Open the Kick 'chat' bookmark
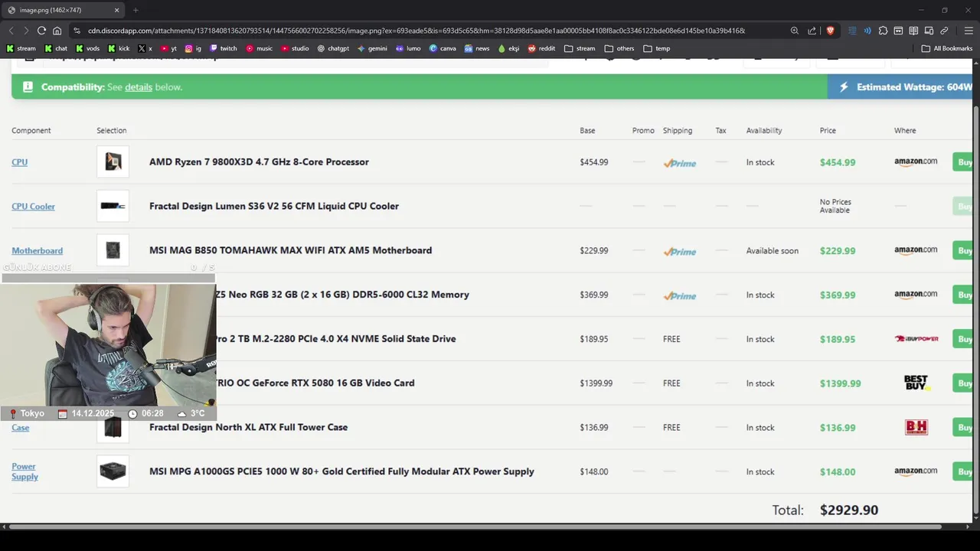Viewport: 980px width, 551px height. click(x=55, y=48)
